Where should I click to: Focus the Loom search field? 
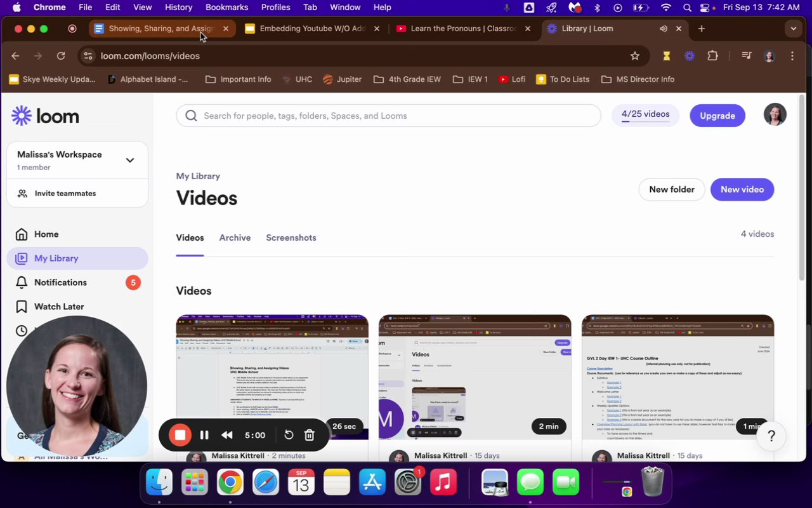(x=388, y=116)
